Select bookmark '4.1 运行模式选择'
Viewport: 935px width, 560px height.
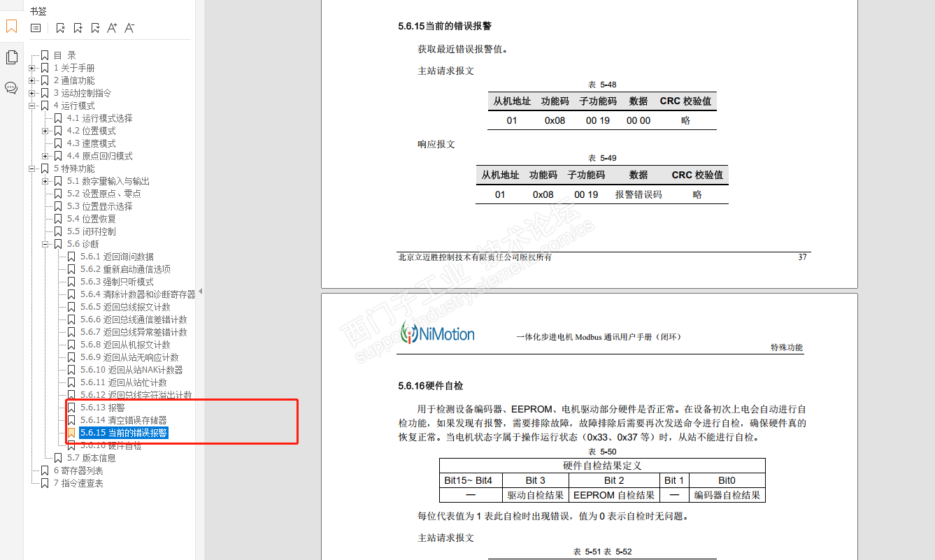tap(99, 118)
